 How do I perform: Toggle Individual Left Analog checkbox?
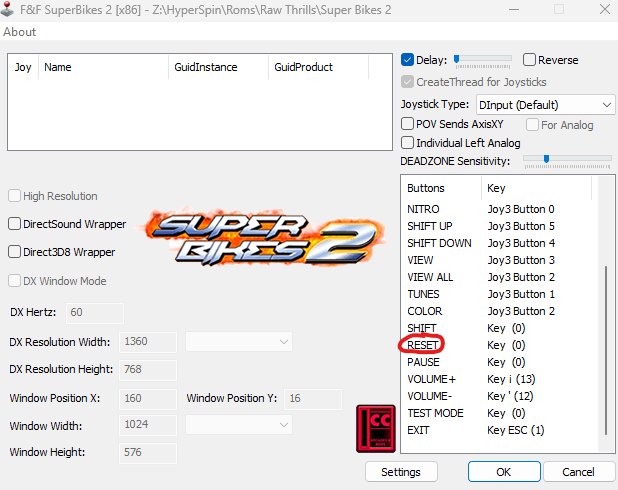[408, 143]
